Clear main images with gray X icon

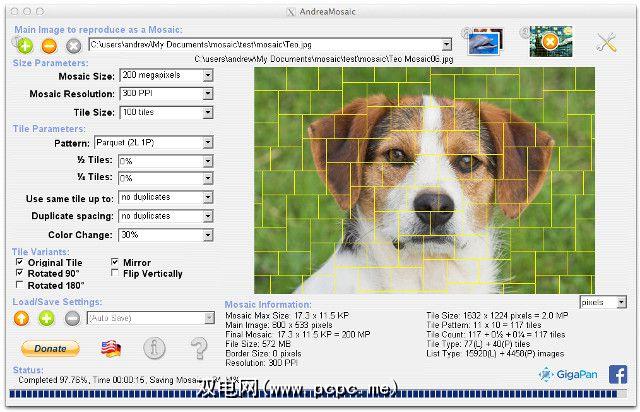click(x=73, y=46)
